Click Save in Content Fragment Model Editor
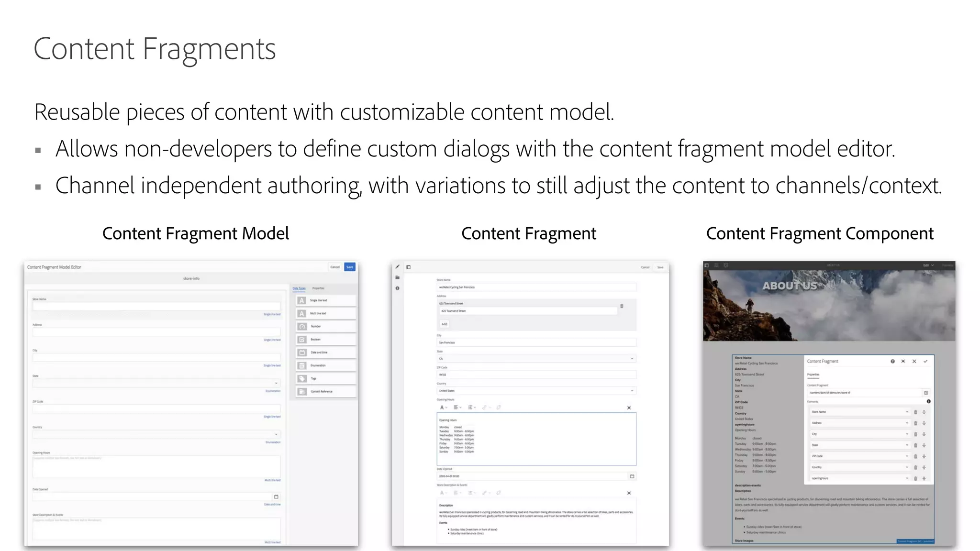Image resolution: width=980 pixels, height=551 pixels. coord(350,267)
